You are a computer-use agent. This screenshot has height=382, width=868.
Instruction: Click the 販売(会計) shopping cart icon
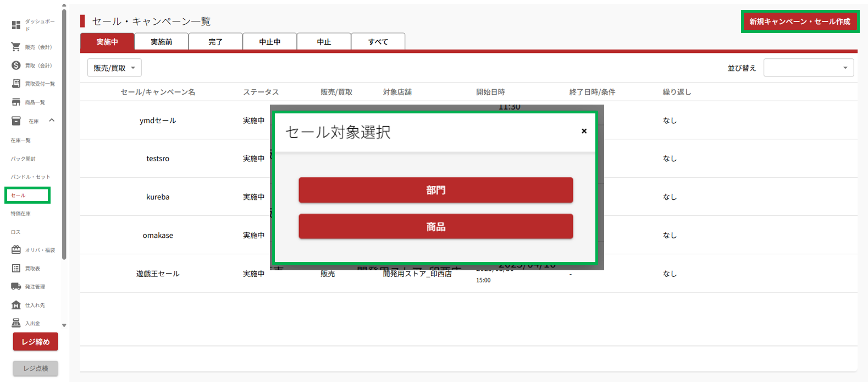pyautogui.click(x=16, y=47)
